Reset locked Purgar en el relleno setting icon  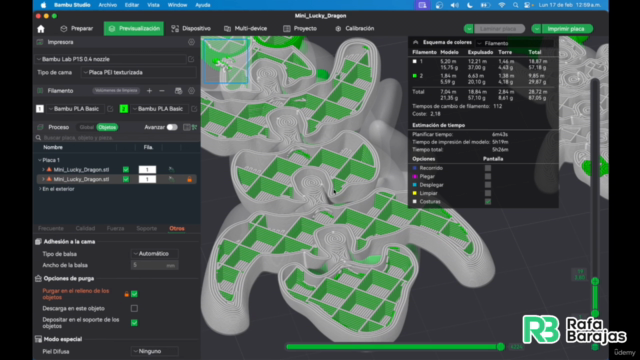[127, 294]
